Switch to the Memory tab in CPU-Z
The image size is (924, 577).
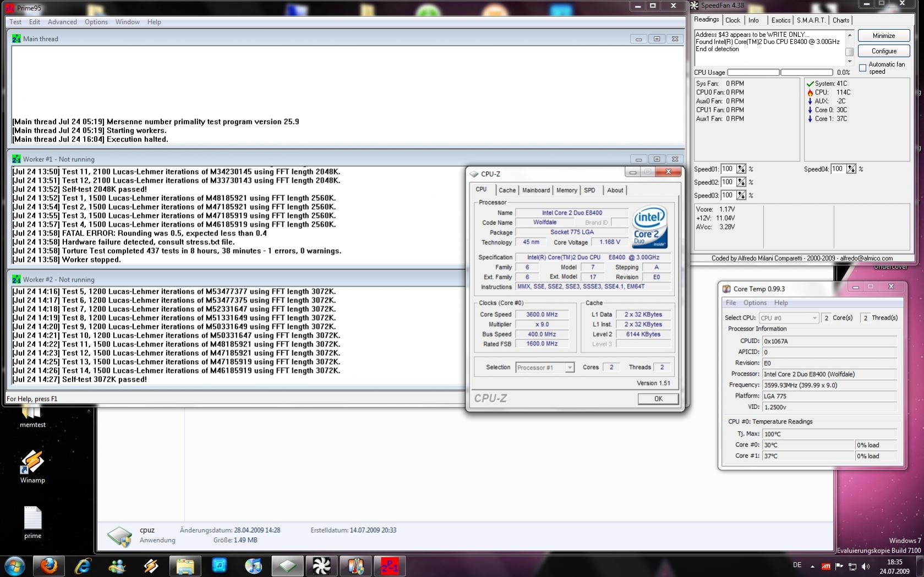567,190
